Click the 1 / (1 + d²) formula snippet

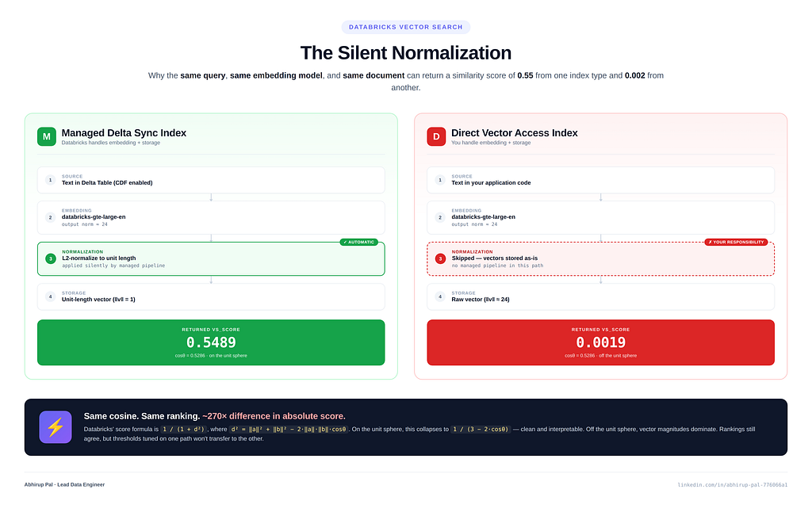click(183, 429)
